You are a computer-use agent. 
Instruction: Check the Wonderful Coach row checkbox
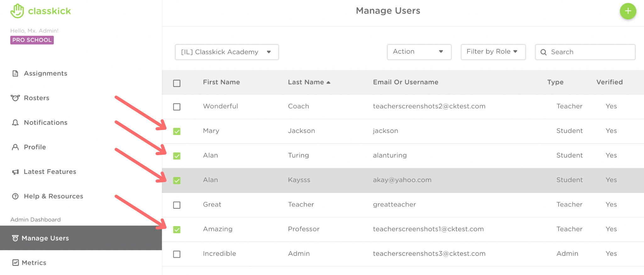[x=177, y=107]
